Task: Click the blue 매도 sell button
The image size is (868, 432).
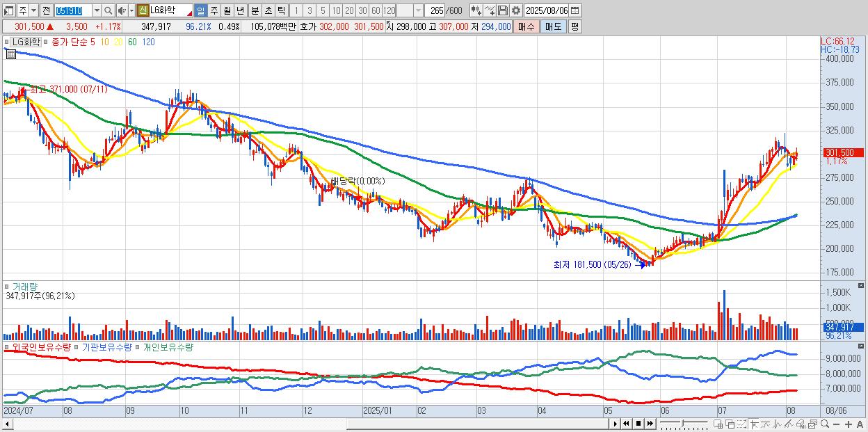Action: 553,26
